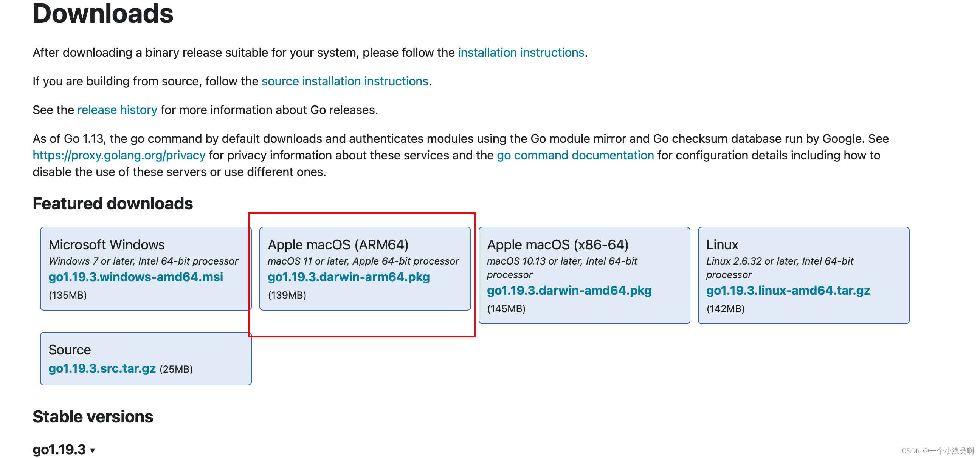Click the Downloads page heading
The height and width of the screenshot is (458, 980).
point(103,14)
